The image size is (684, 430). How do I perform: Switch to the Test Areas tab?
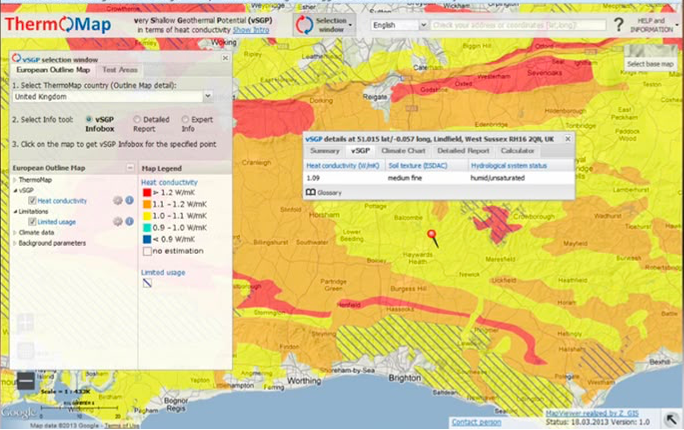coord(120,70)
